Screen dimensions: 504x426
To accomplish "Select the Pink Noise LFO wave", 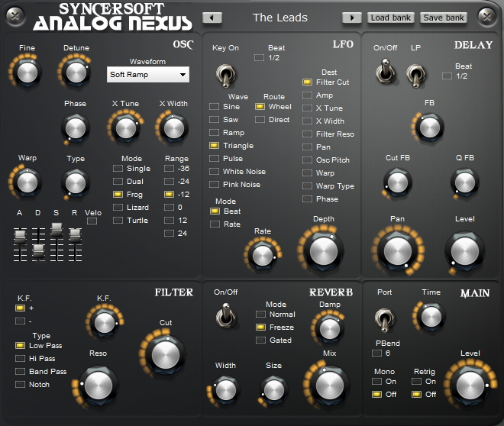I will [214, 185].
